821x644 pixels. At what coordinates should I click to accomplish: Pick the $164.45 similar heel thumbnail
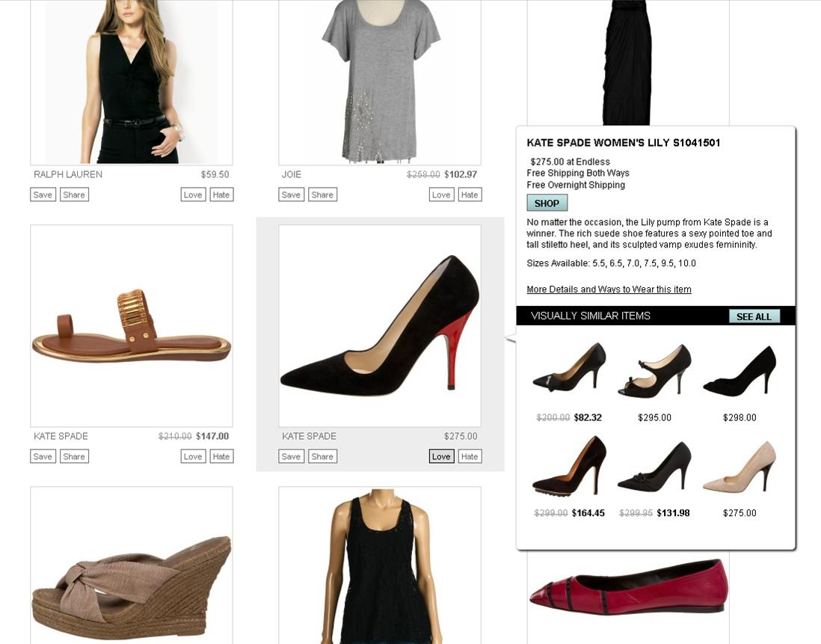568,466
